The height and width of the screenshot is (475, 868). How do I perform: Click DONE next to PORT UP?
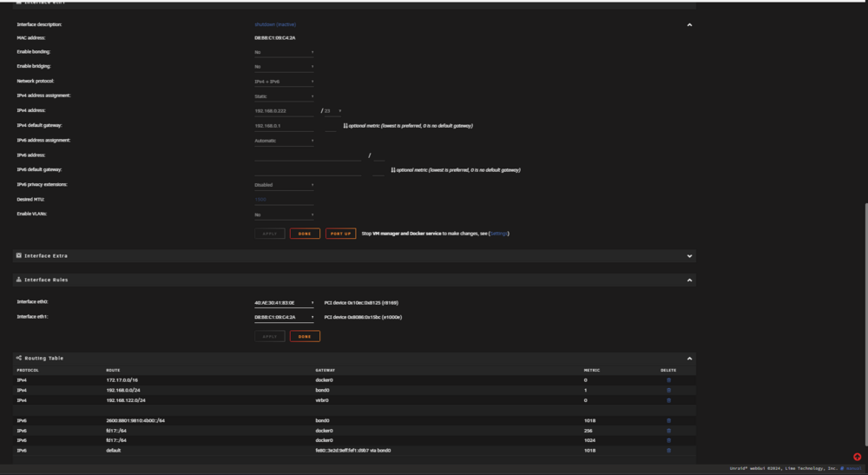(305, 234)
